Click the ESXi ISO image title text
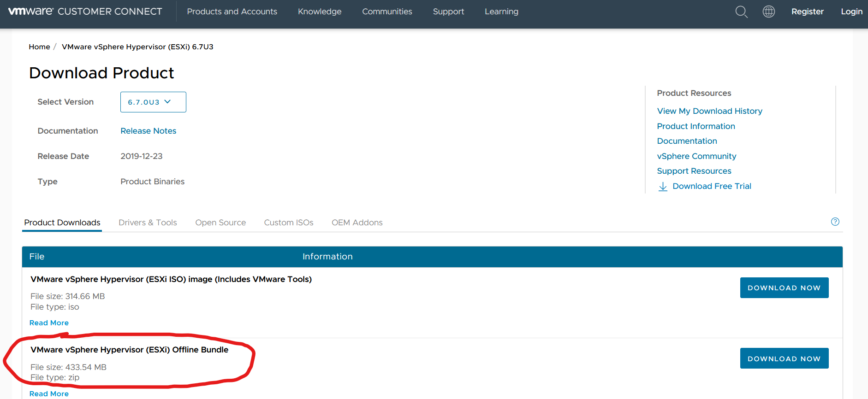868x399 pixels. pos(171,279)
